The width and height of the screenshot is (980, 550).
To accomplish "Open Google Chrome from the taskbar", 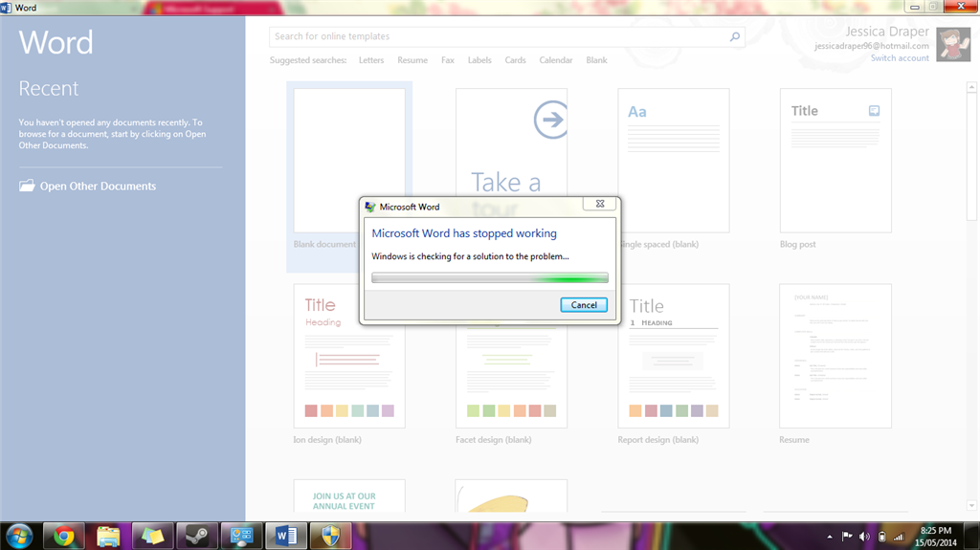I will point(63,537).
